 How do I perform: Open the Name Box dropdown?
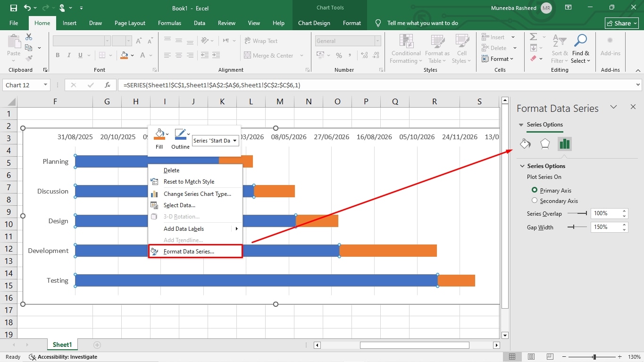(x=46, y=85)
